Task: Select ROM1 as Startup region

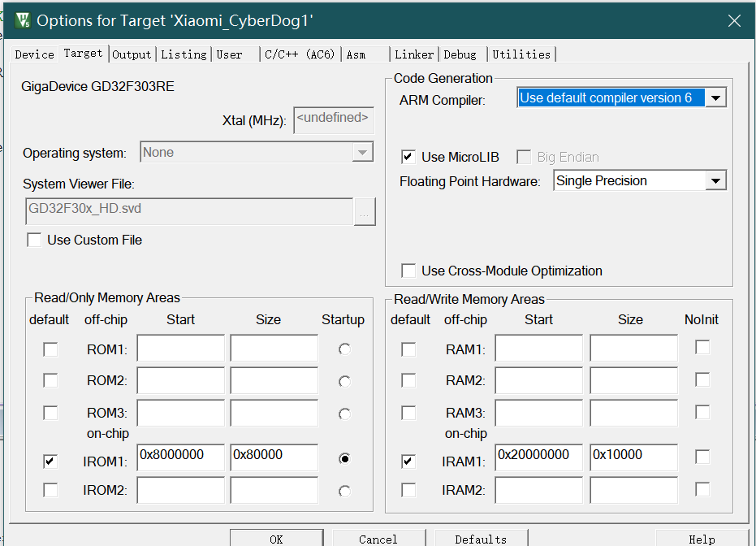Action: coord(344,349)
